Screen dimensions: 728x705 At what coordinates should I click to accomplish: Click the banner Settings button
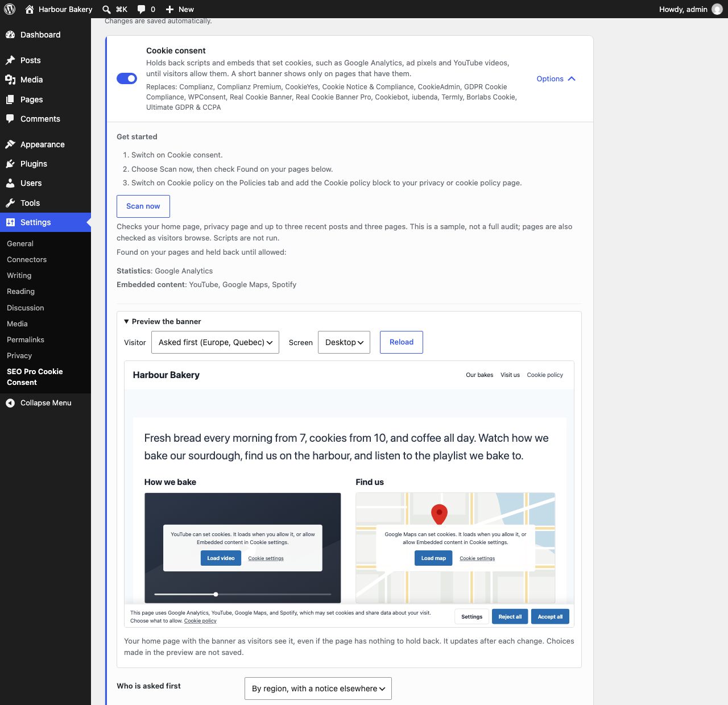472,617
